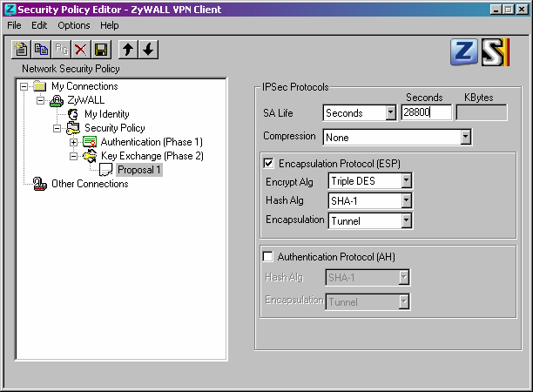Screen dimensions: 533x392
Task: Click the application icon in title bar
Action: click(10, 10)
